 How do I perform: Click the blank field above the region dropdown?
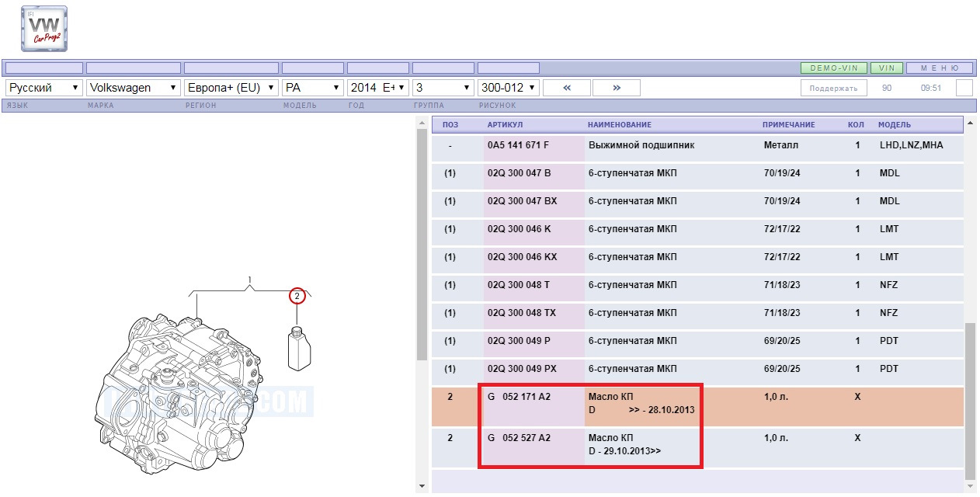[x=231, y=68]
